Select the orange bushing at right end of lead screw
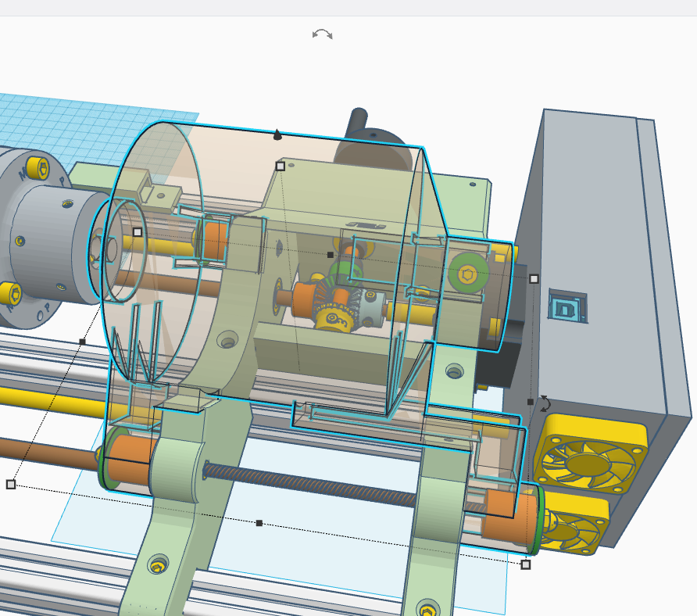The height and width of the screenshot is (616, 697). (509, 516)
